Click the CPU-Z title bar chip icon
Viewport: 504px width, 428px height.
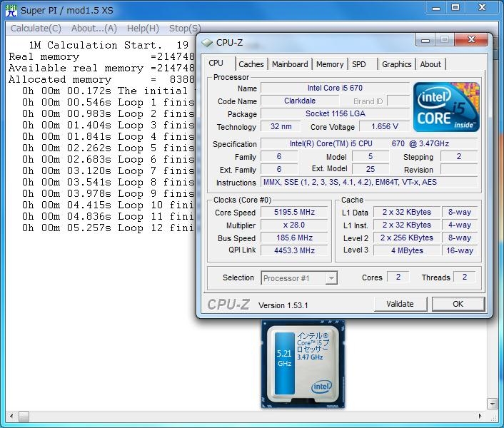(x=207, y=42)
